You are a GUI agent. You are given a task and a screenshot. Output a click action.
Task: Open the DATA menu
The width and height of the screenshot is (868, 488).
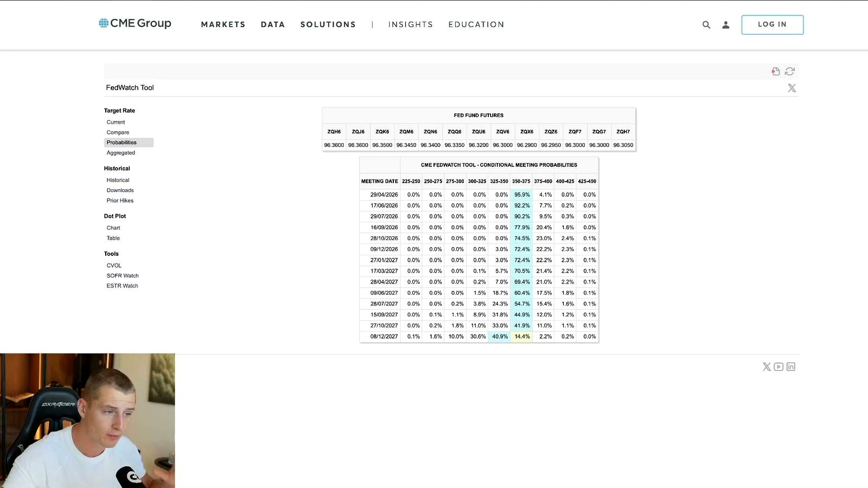click(x=273, y=24)
